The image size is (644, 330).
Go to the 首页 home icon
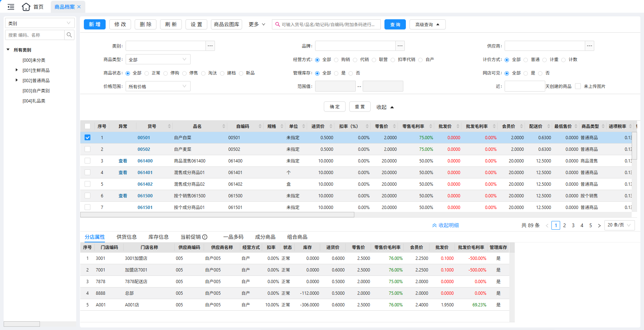point(26,7)
